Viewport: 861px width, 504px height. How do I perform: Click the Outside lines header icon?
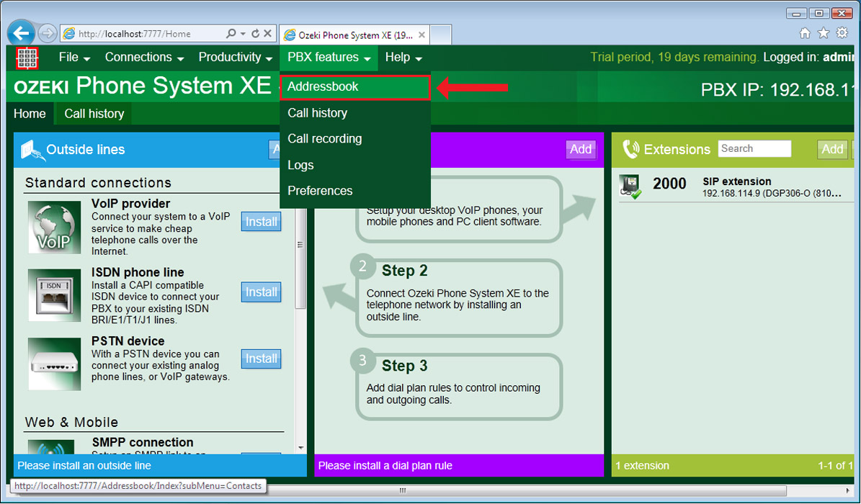tap(32, 150)
